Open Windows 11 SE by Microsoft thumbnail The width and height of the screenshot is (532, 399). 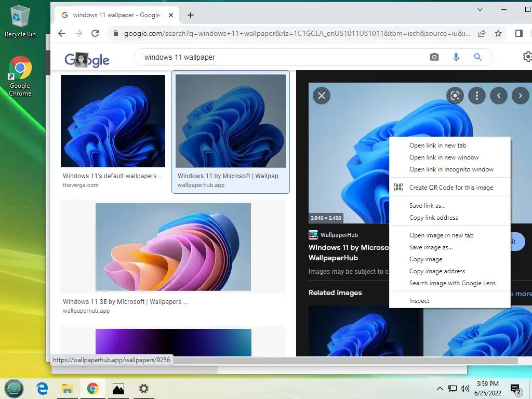tap(173, 247)
